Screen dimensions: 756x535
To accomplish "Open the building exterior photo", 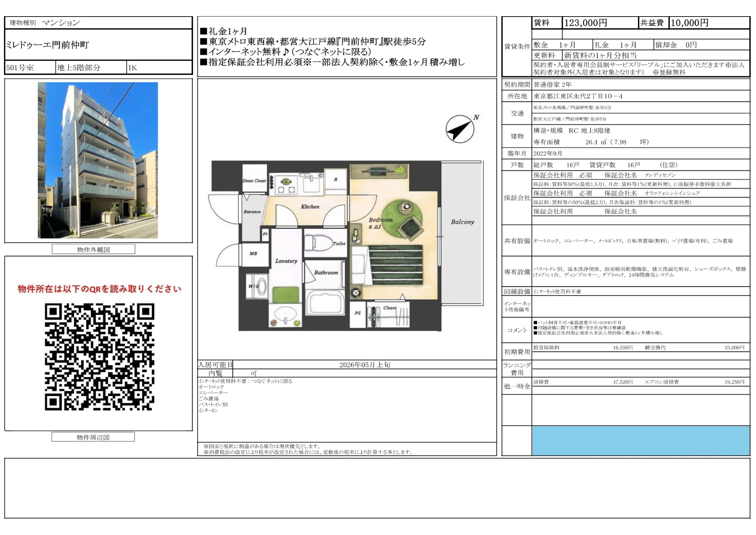I will click(x=98, y=160).
